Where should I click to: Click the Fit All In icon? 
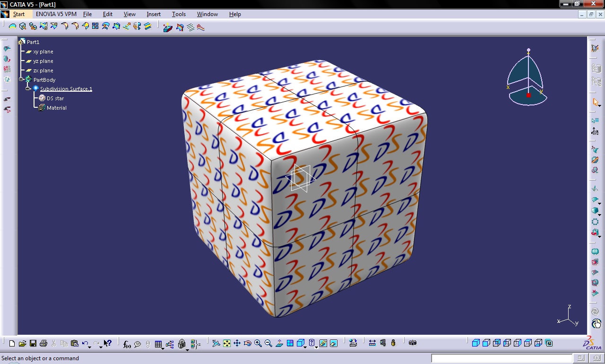(227, 344)
